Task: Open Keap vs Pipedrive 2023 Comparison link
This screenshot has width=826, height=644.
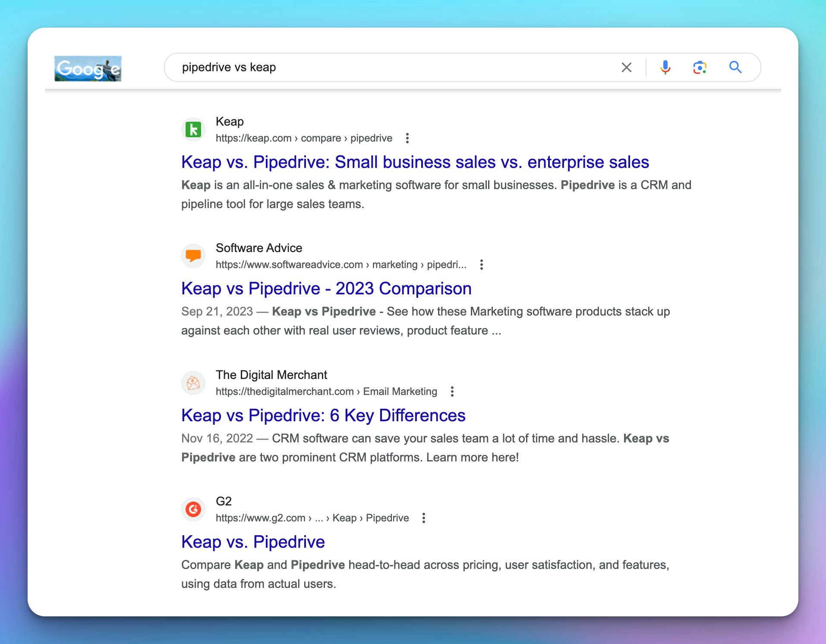Action: click(x=326, y=288)
